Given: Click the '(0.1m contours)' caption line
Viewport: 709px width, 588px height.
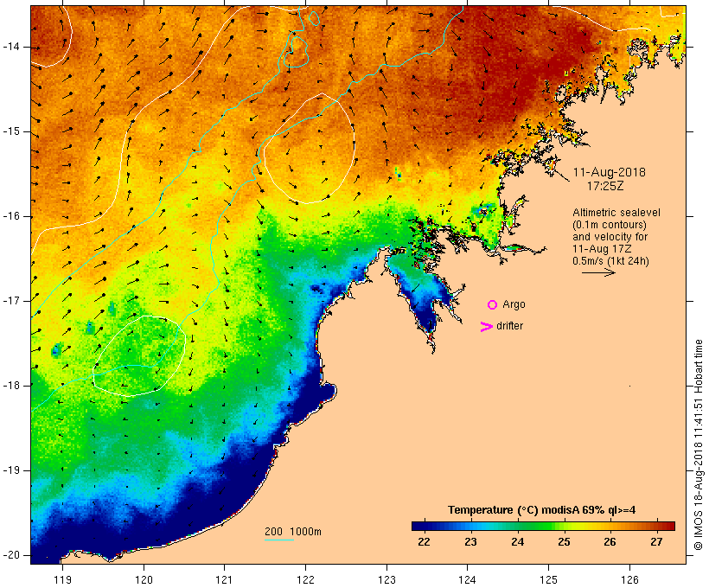Looking at the screenshot, I should [609, 225].
